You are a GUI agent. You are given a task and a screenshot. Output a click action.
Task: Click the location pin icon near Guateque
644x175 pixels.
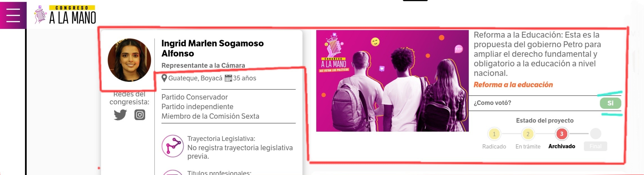(164, 78)
